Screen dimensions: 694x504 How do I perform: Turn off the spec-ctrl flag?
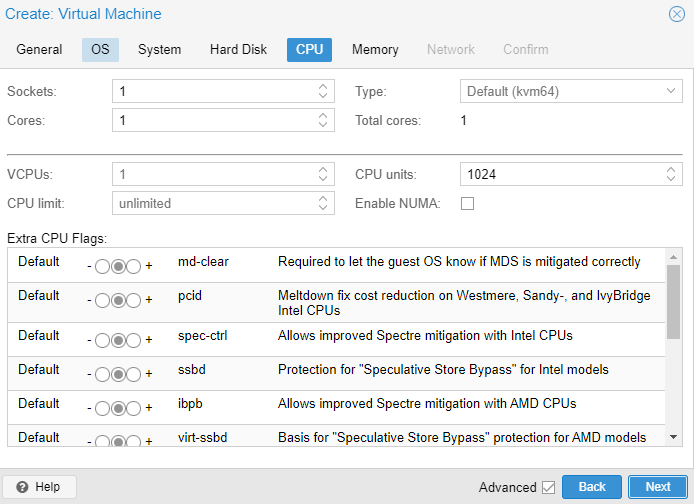point(102,340)
